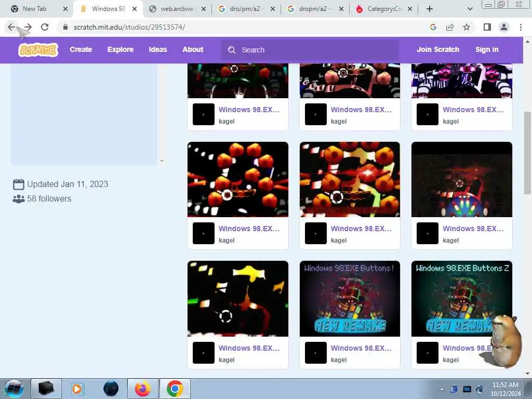Click the browser forward arrow
The height and width of the screenshot is (399, 532).
28,27
